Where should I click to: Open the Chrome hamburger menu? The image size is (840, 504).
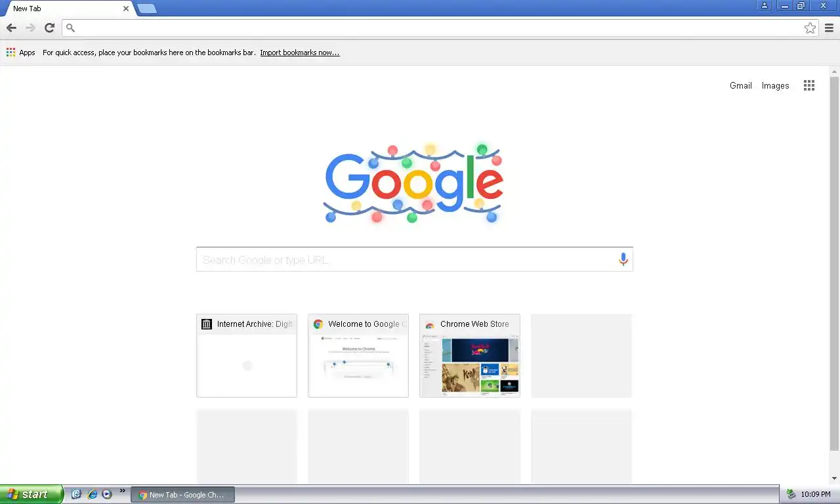pos(829,28)
